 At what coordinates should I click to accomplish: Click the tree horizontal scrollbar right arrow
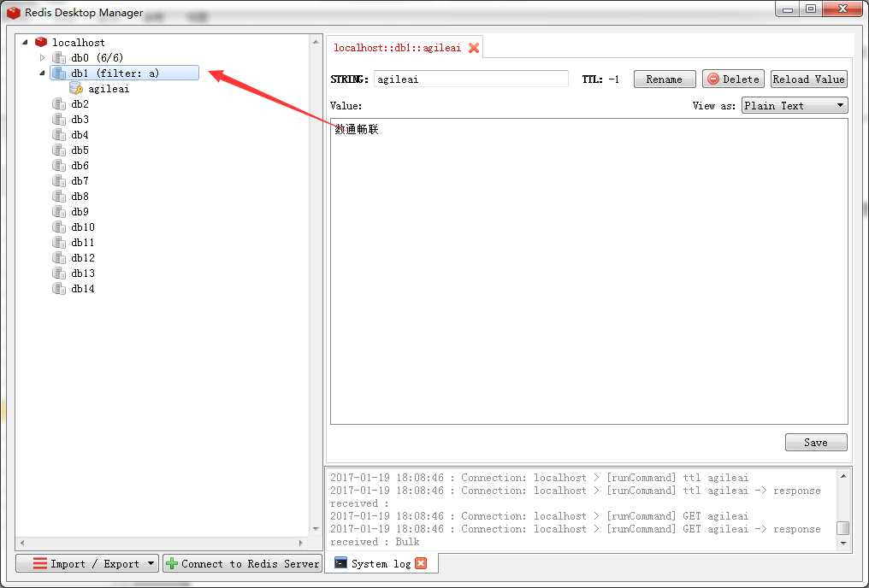point(300,544)
